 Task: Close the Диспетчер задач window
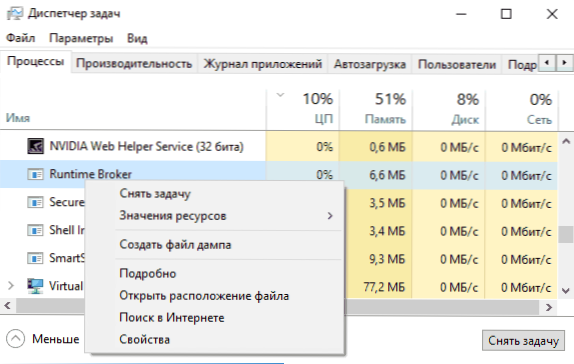pyautogui.click(x=552, y=14)
